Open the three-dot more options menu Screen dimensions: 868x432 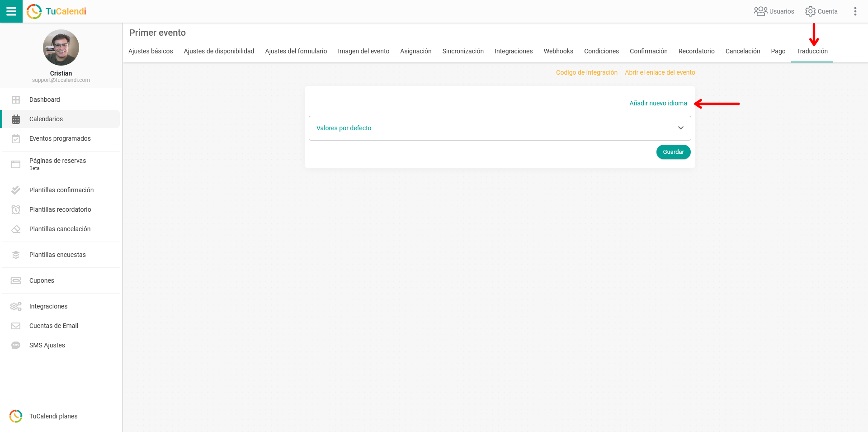coord(855,11)
